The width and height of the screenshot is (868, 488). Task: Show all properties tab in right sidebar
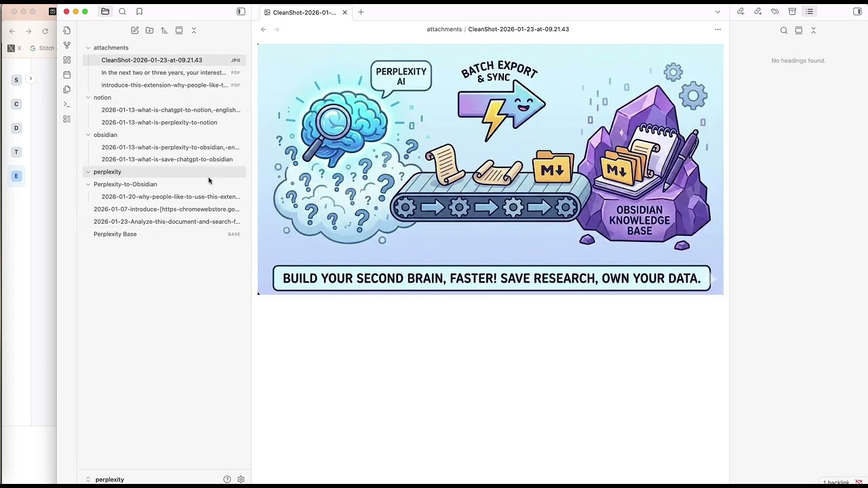click(792, 12)
